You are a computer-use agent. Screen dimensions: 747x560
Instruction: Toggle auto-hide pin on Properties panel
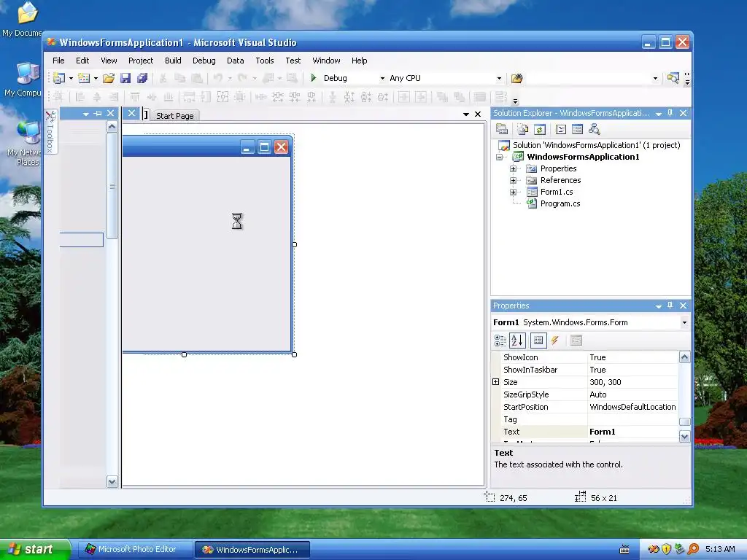click(670, 306)
